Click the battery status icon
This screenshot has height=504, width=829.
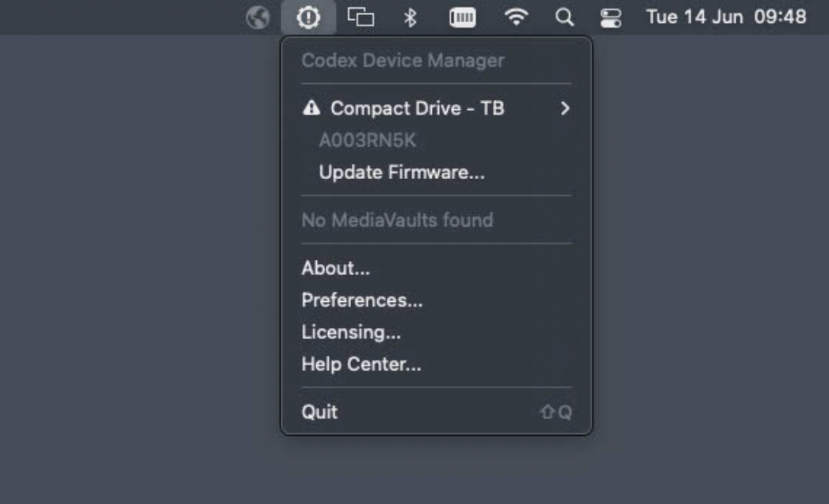(x=462, y=17)
